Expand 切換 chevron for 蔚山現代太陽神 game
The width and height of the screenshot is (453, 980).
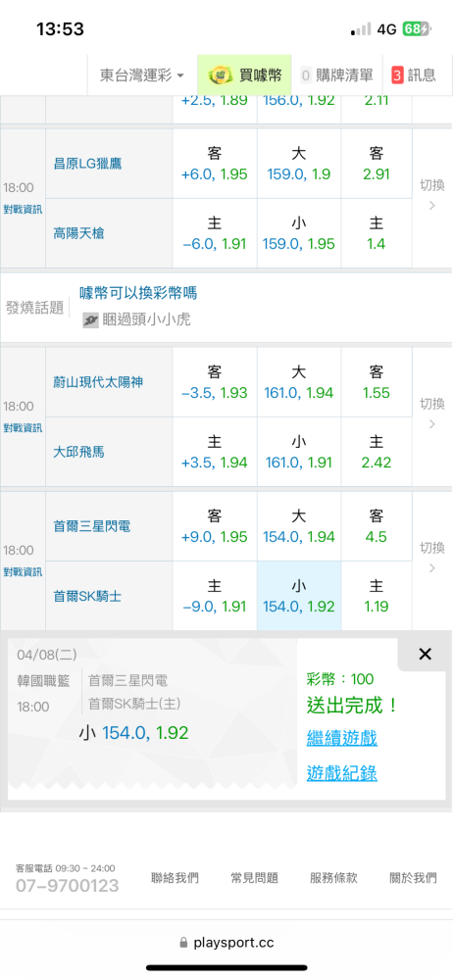[431, 424]
